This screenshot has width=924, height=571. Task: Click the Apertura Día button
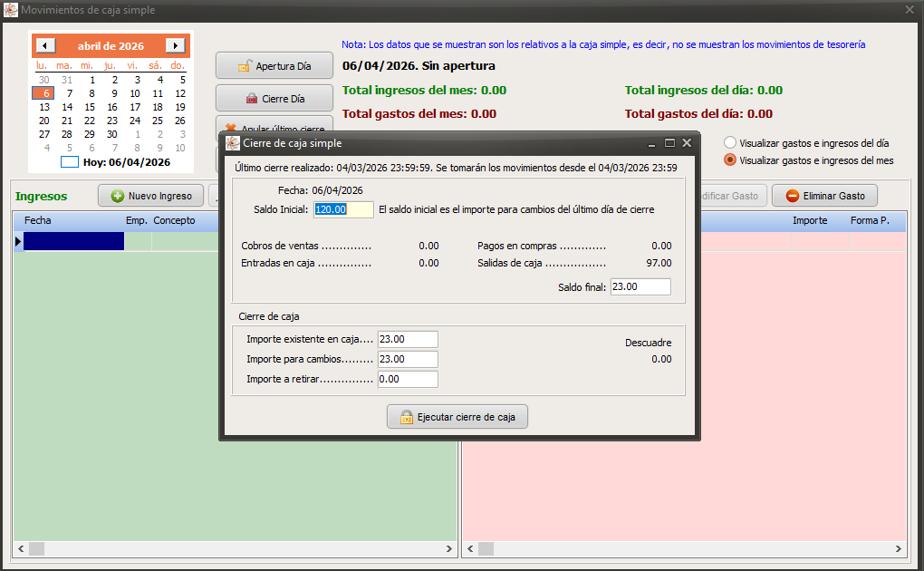point(274,65)
